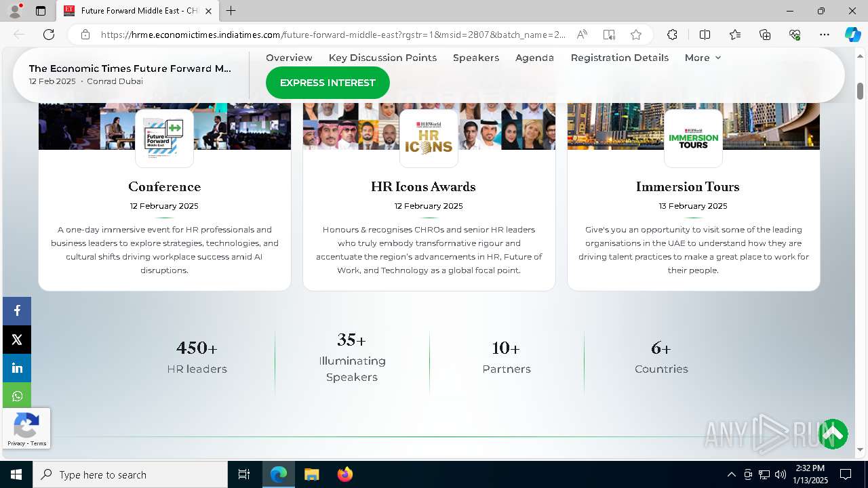Open Immersive Reader view
Viewport: 868px width, 488px height.
click(x=609, y=35)
